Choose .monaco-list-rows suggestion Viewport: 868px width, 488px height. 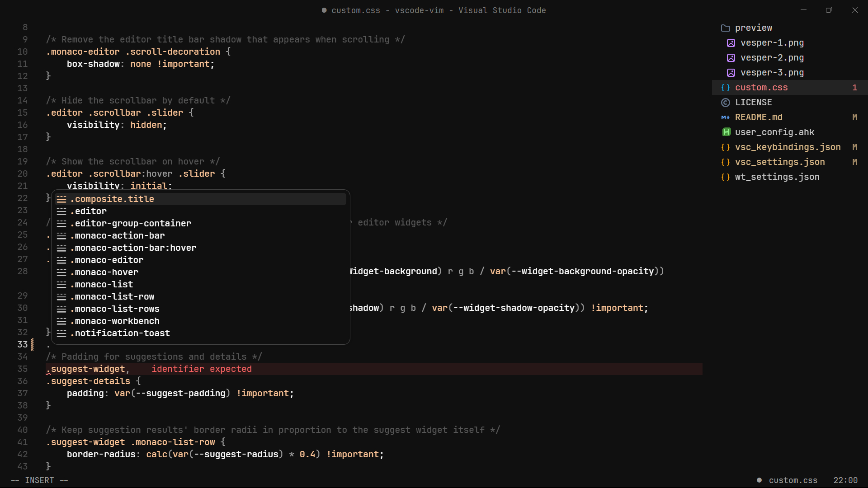(200, 309)
